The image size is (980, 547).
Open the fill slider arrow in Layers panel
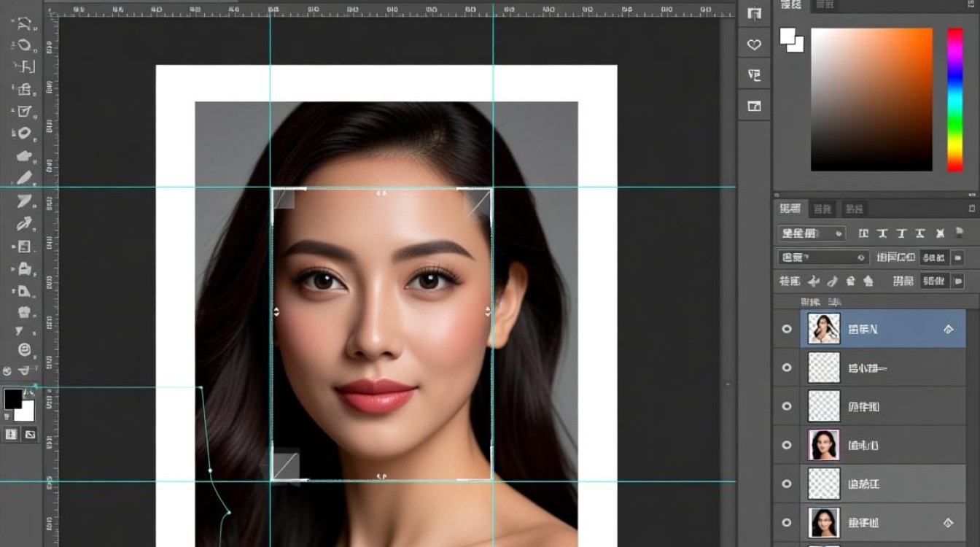tap(958, 281)
